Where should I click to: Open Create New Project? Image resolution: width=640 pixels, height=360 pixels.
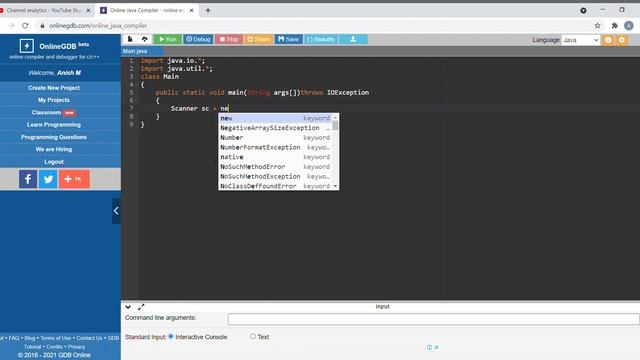click(x=54, y=88)
